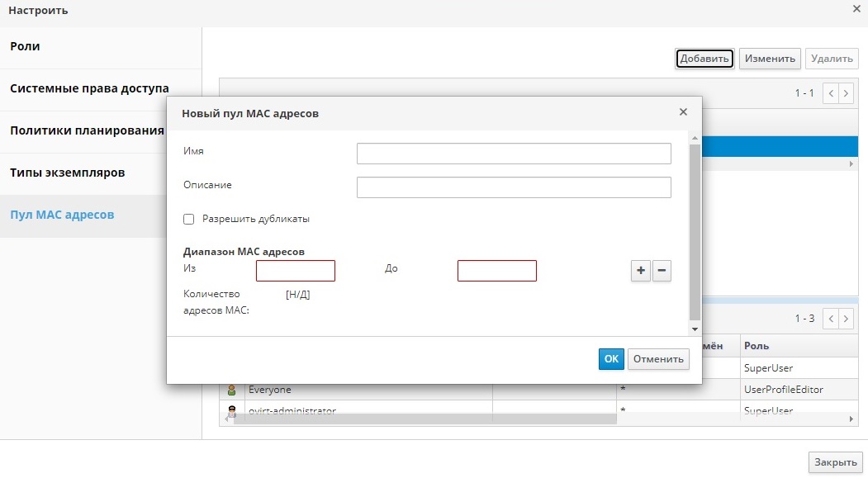Screen dimensions: 868x478
Task: Focus the Описание input field
Action: (514, 188)
